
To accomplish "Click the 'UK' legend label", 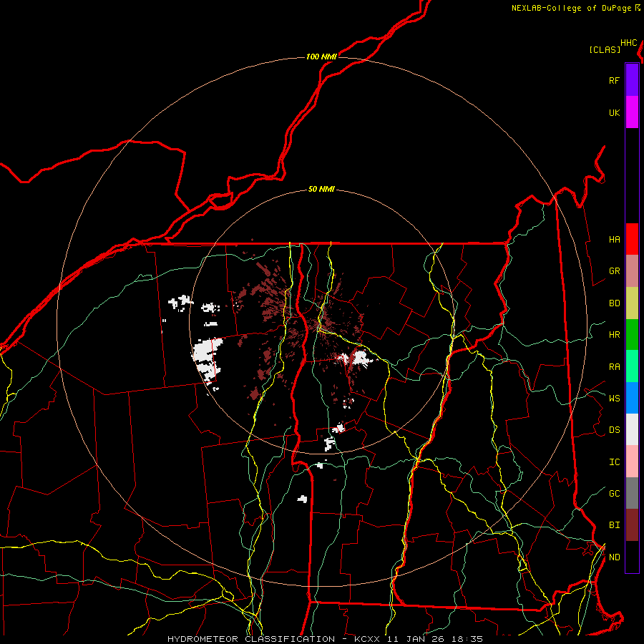I will [614, 112].
